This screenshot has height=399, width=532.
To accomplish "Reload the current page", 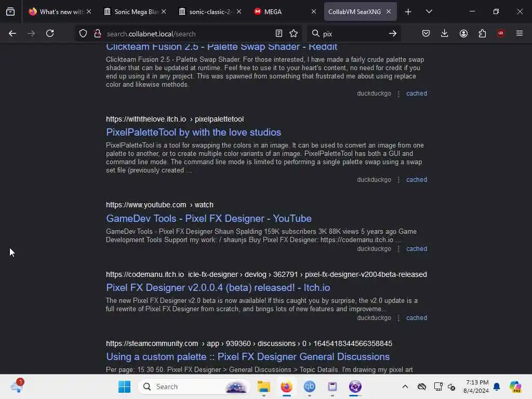I will pos(50,34).
